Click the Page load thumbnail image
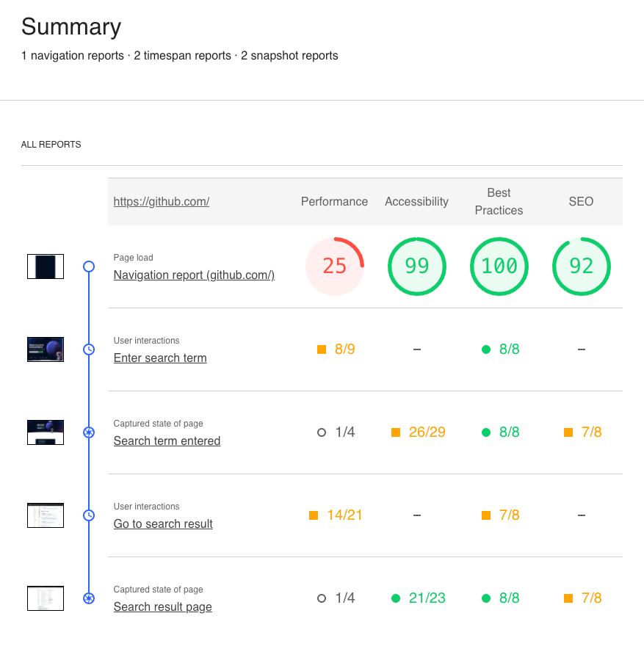This screenshot has height=649, width=644. (45, 267)
